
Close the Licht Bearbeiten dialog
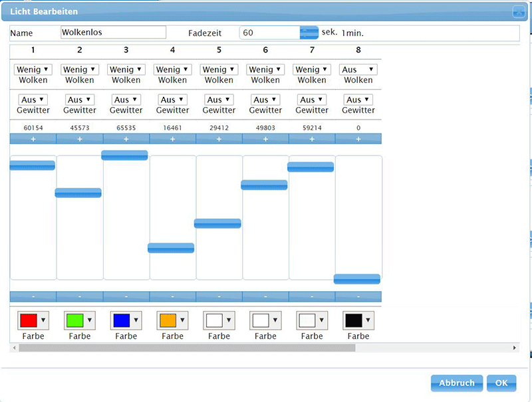(518, 11)
